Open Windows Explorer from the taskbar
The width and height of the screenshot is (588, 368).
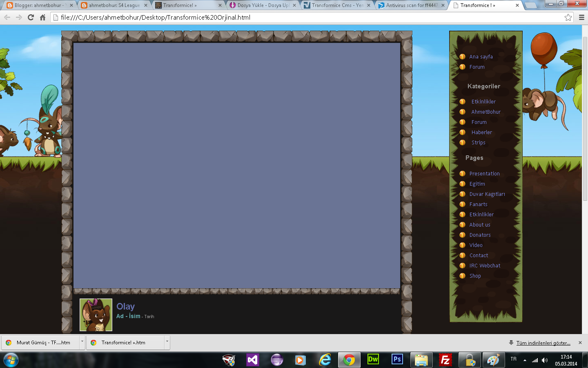click(421, 360)
